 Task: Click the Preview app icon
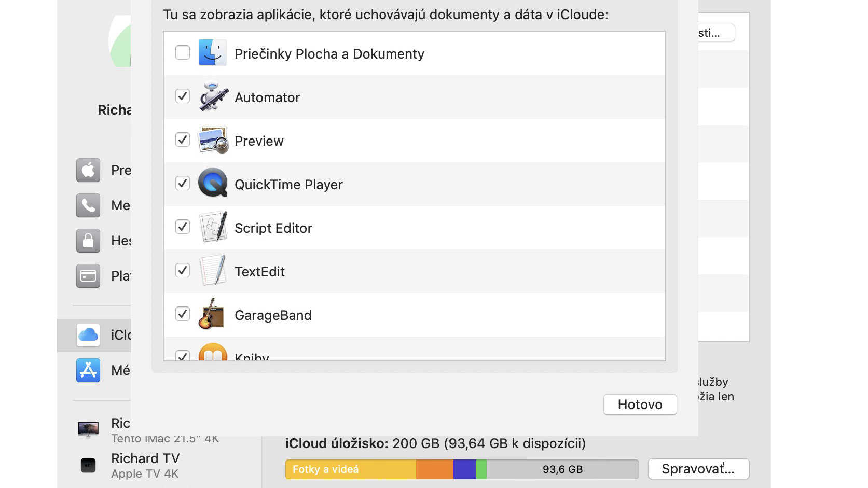tap(213, 140)
